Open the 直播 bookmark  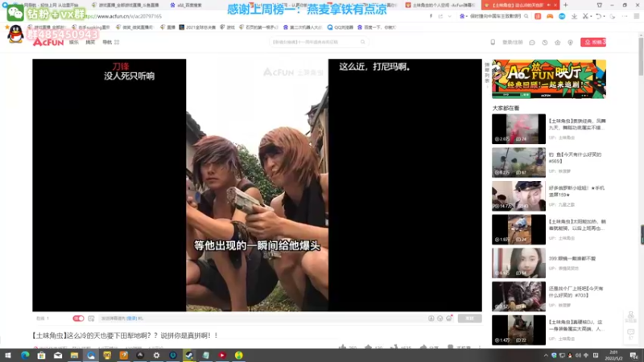pos(168,27)
